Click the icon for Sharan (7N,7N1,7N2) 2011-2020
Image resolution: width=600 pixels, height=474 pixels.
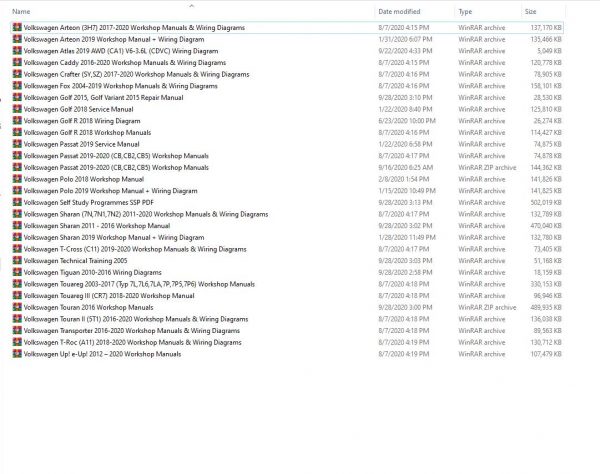17,214
